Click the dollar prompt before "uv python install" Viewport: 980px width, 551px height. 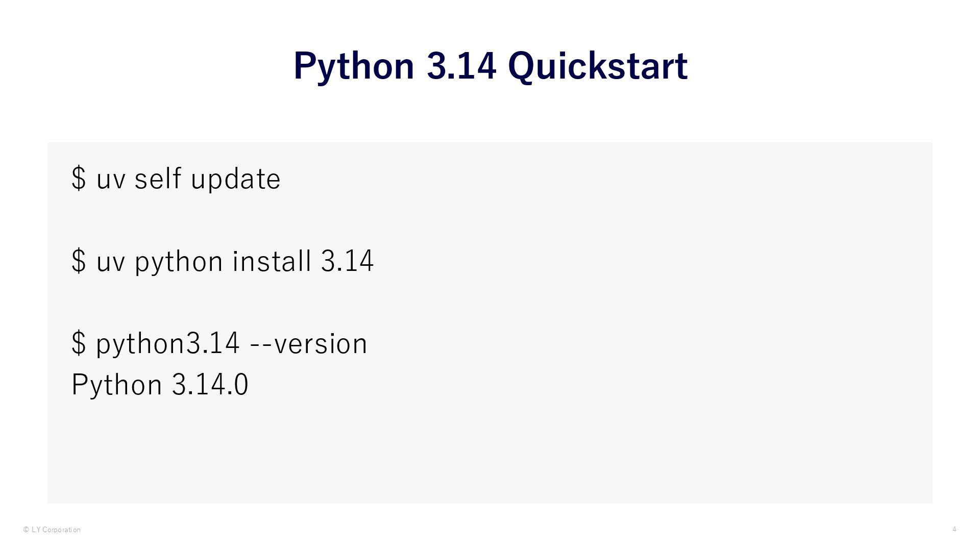coord(79,261)
